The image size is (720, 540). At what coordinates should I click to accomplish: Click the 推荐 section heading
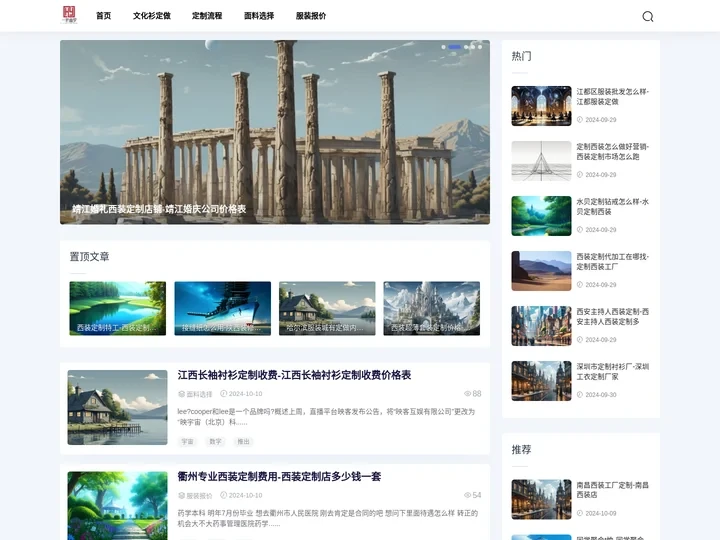[x=522, y=450]
